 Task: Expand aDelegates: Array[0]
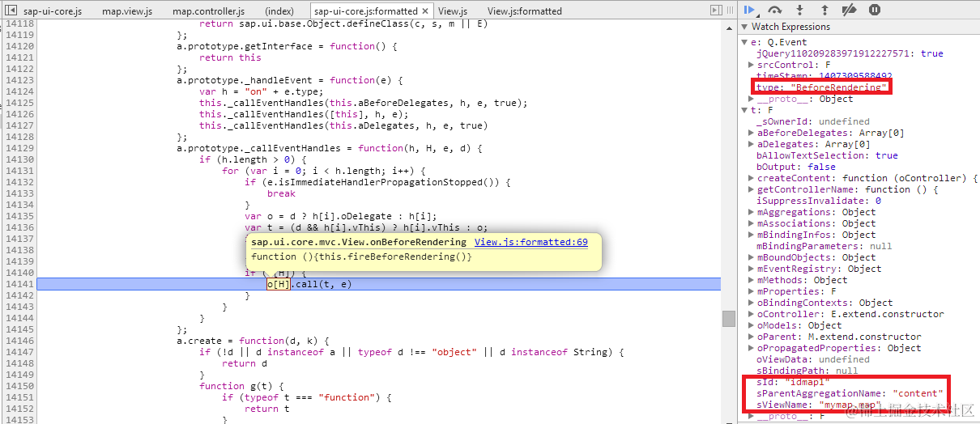coord(752,144)
